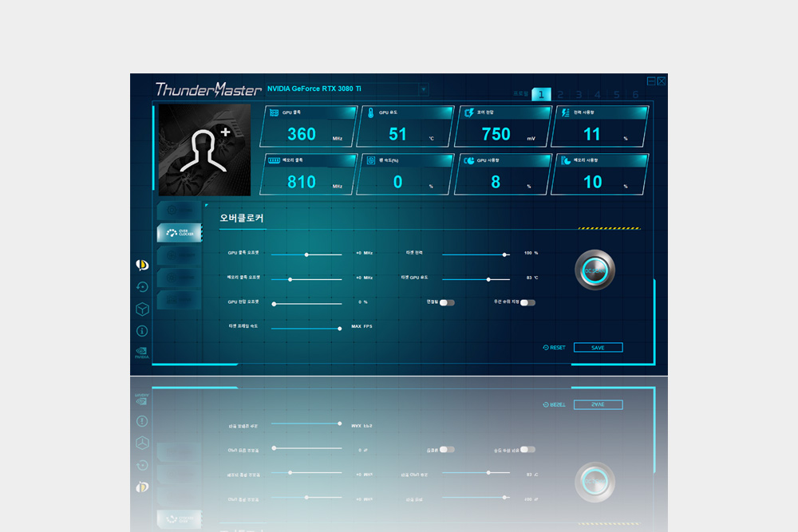Click the ThunderMaster logo

(208, 89)
